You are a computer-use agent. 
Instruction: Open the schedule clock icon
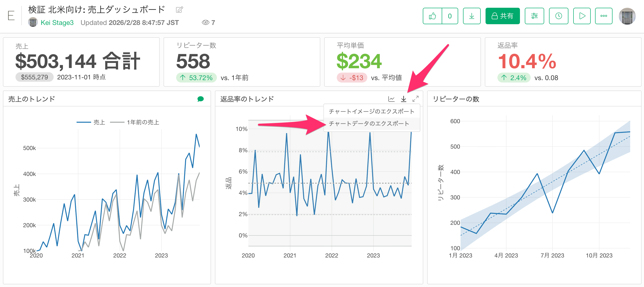pyautogui.click(x=558, y=16)
